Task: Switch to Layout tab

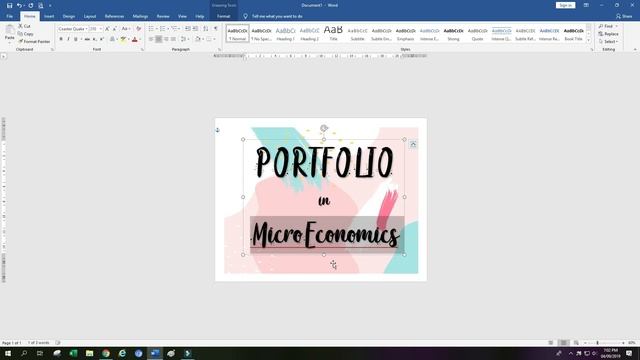Action: pyautogui.click(x=89, y=16)
